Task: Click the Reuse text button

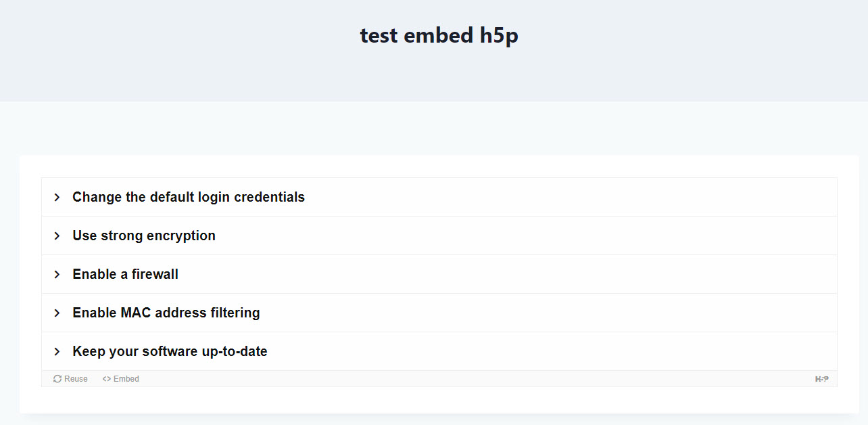Action: (x=76, y=379)
